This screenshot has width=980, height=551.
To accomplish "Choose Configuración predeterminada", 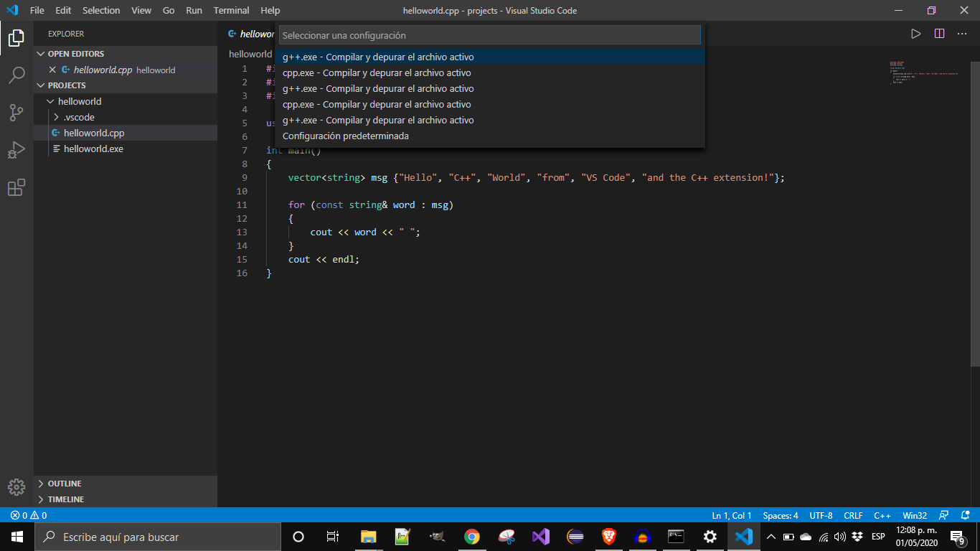I will coord(344,136).
